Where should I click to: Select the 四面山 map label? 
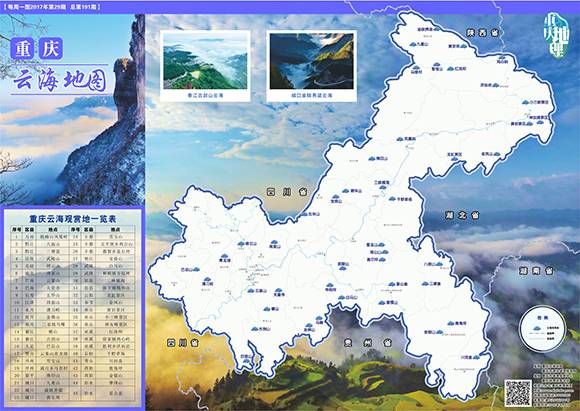coord(246,356)
